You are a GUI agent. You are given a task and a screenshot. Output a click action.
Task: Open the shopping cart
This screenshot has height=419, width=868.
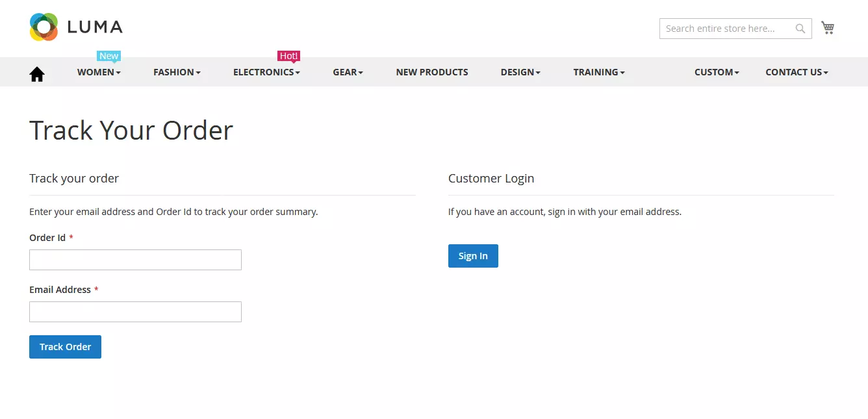click(x=828, y=28)
